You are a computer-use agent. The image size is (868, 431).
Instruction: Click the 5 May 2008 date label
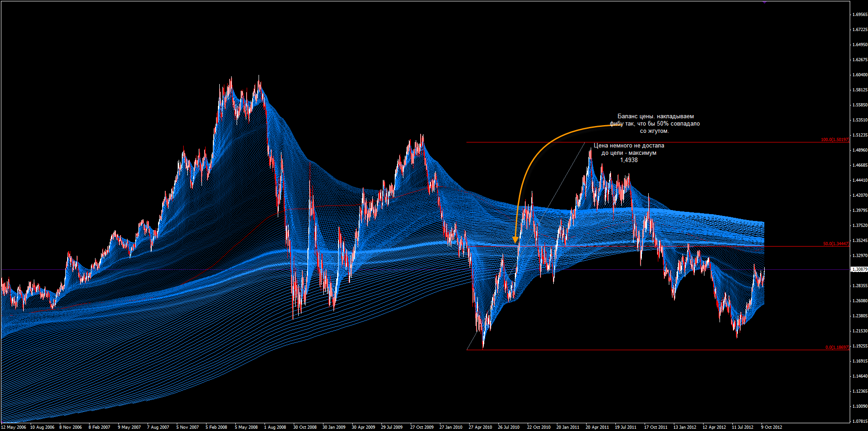tap(246, 427)
